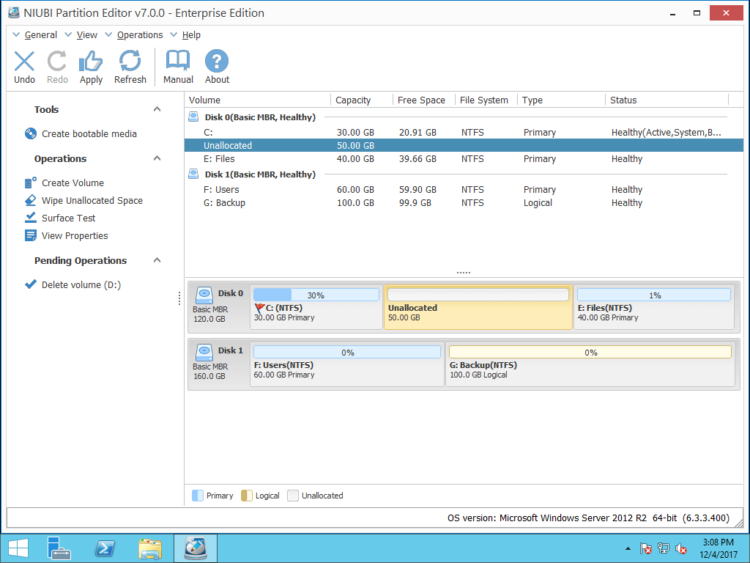Sort by the Capacity column header

coord(361,100)
